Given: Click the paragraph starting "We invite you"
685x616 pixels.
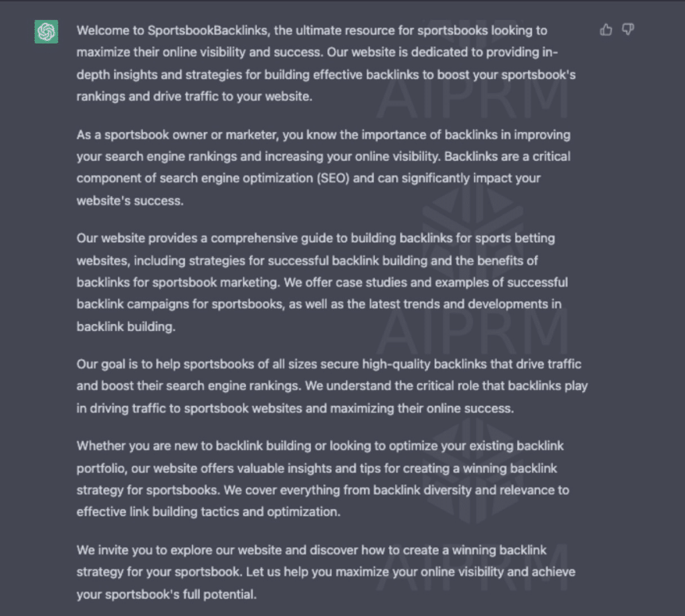Looking at the screenshot, I should (326, 572).
